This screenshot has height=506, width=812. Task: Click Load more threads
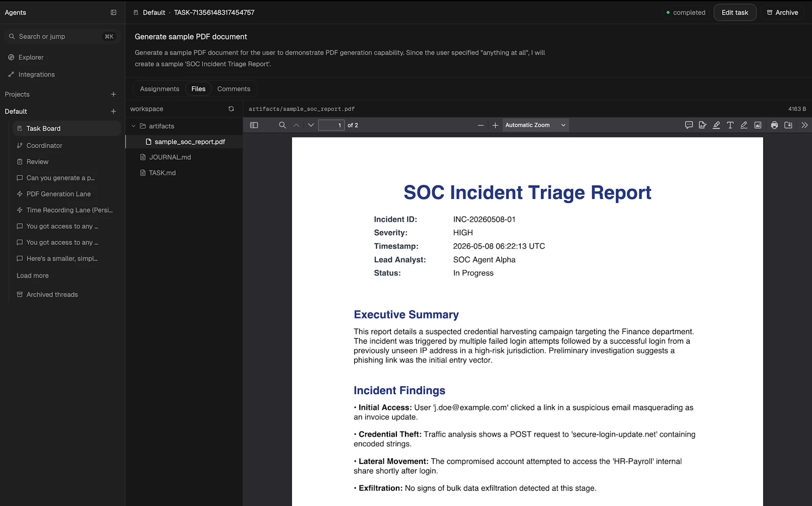coord(32,276)
